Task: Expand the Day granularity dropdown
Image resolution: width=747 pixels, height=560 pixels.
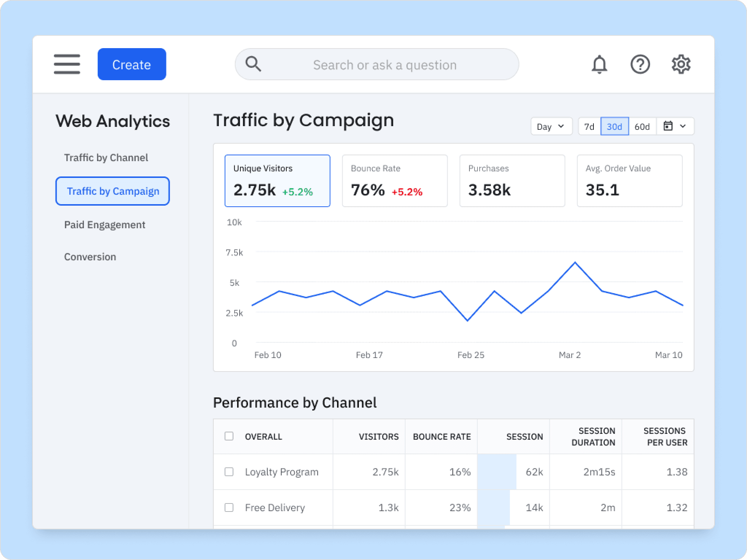Action: [551, 127]
